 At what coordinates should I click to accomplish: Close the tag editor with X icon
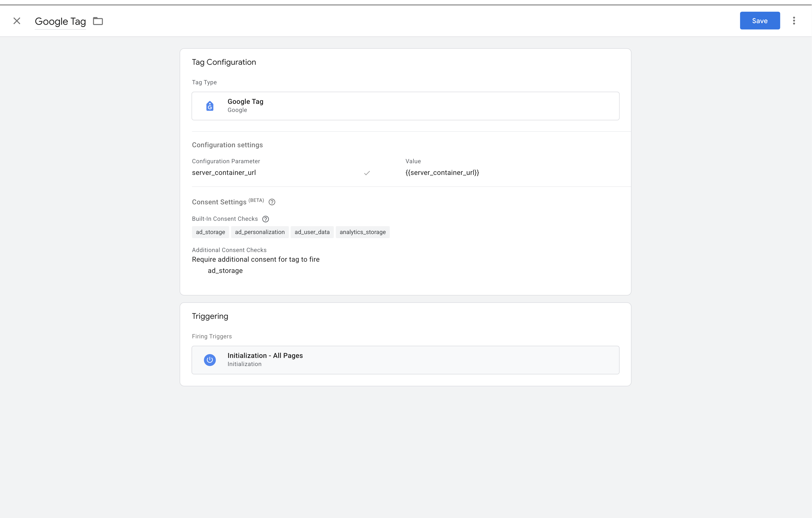(17, 21)
